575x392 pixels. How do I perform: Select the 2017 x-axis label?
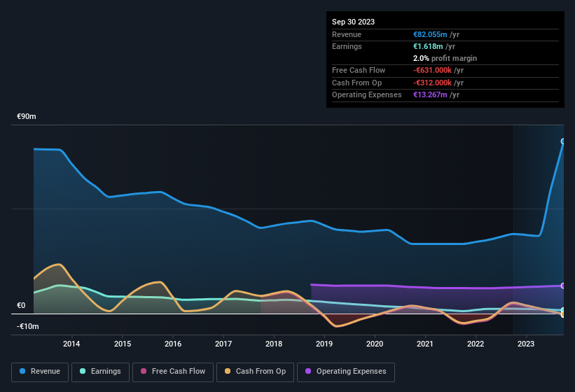223,344
